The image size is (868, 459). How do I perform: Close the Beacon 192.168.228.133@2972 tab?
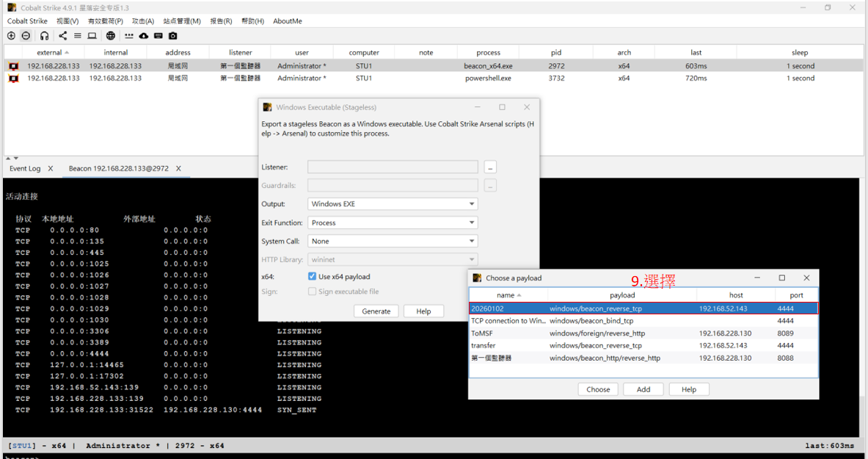coord(178,168)
